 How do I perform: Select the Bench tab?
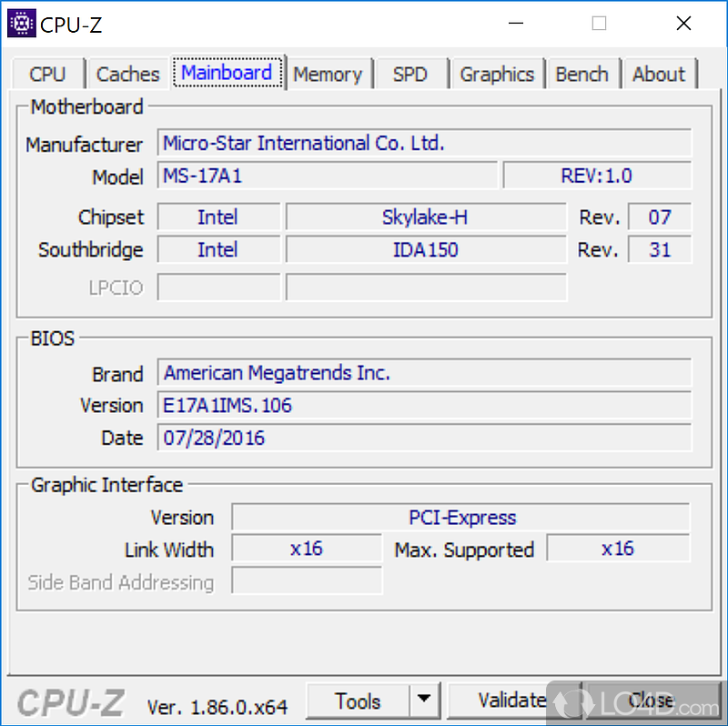tap(582, 74)
